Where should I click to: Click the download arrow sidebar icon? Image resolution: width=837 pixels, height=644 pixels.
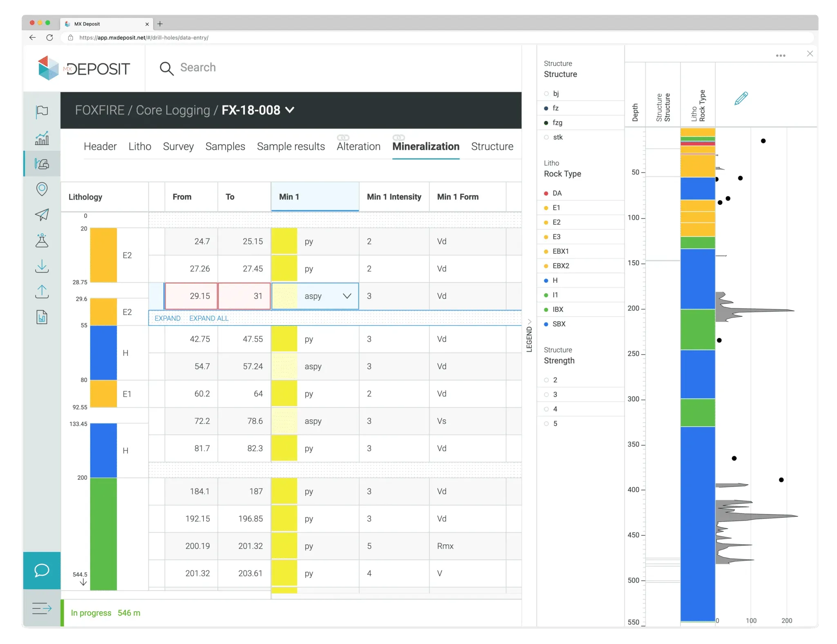pos(42,266)
